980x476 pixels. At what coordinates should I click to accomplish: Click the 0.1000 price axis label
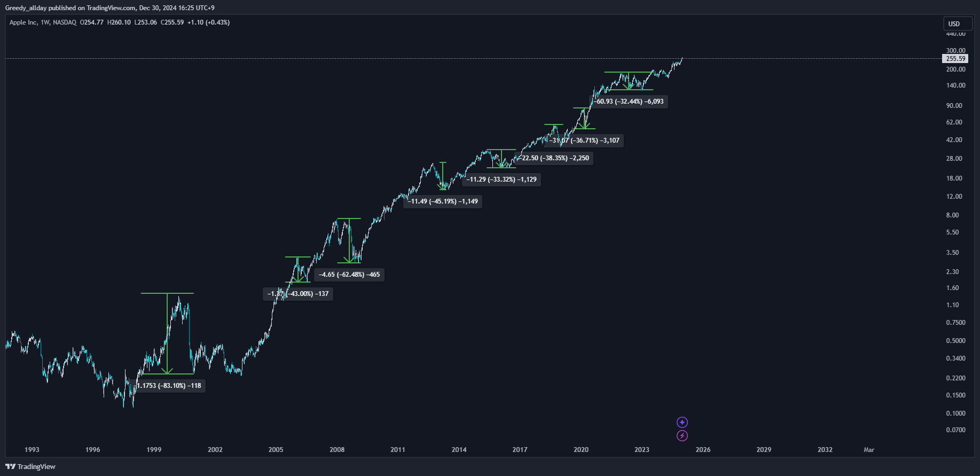[955, 413]
